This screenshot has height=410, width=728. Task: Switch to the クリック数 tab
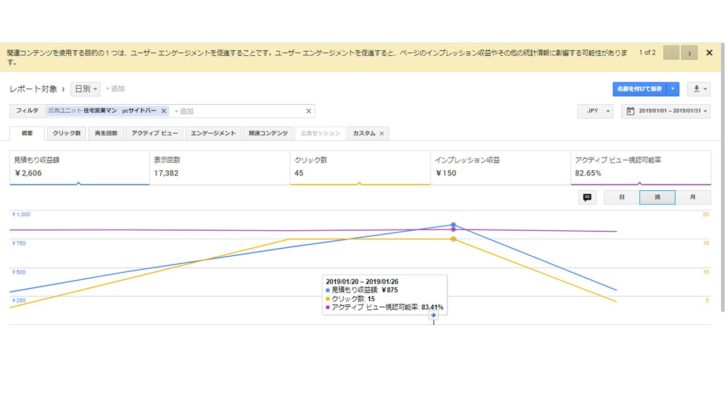coord(67,133)
